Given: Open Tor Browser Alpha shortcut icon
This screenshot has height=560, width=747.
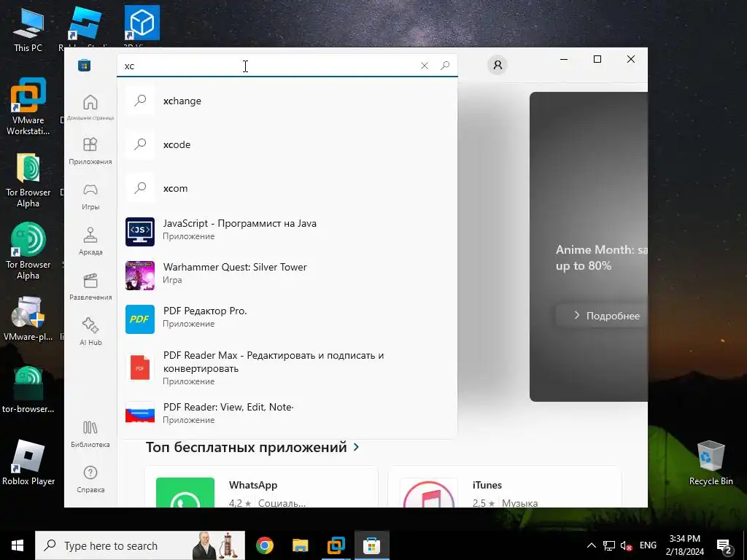Looking at the screenshot, I should [28, 252].
